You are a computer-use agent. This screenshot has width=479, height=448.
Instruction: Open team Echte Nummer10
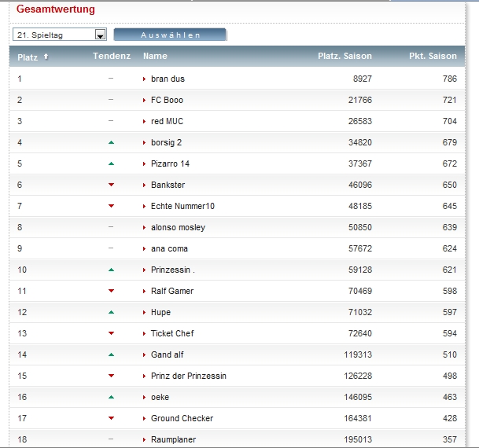coord(182,206)
